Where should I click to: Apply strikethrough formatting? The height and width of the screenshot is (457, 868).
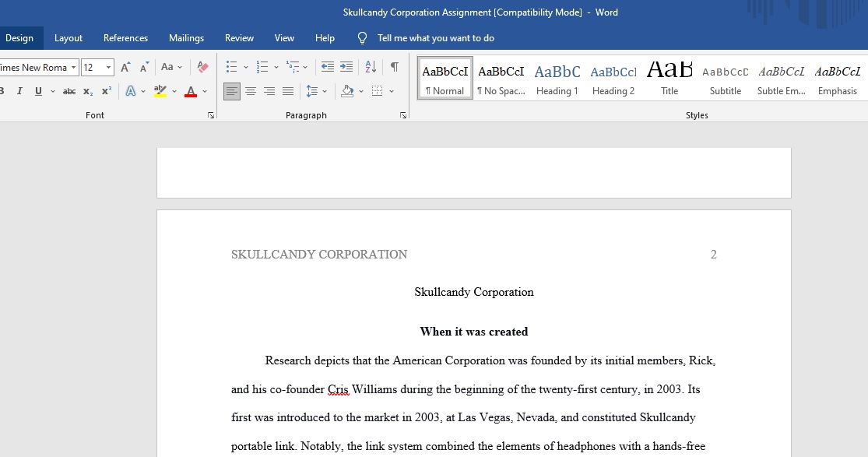coord(69,91)
